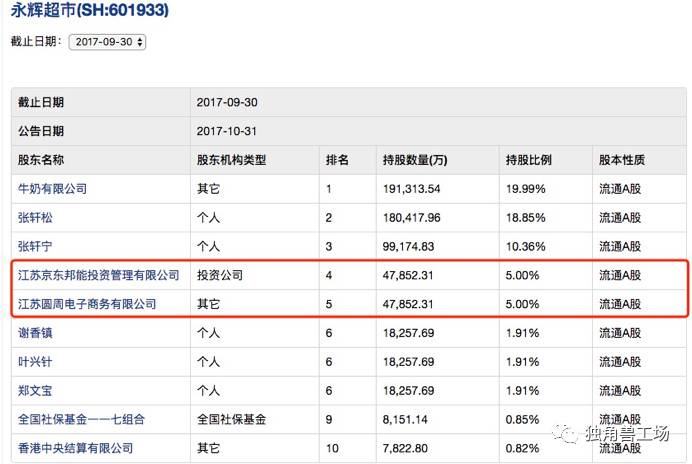
Task: Select holding percentage 19.99%
Action: point(526,189)
